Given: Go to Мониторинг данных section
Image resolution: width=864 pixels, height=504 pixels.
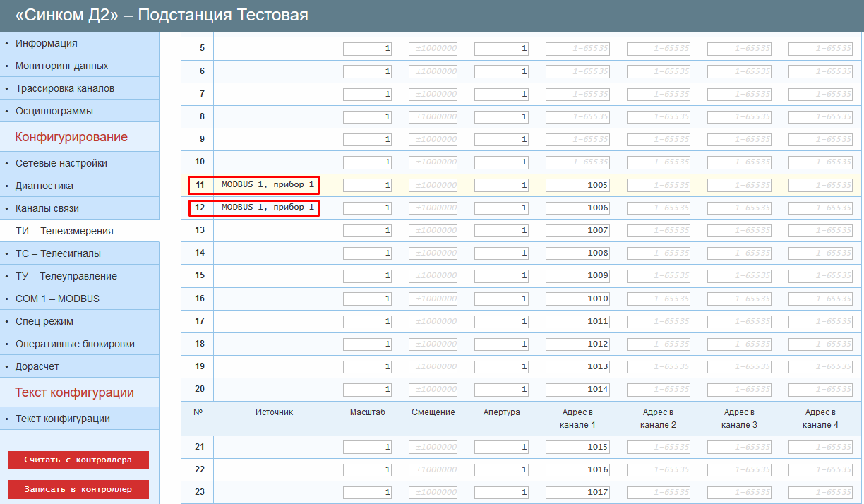Looking at the screenshot, I should (x=62, y=66).
